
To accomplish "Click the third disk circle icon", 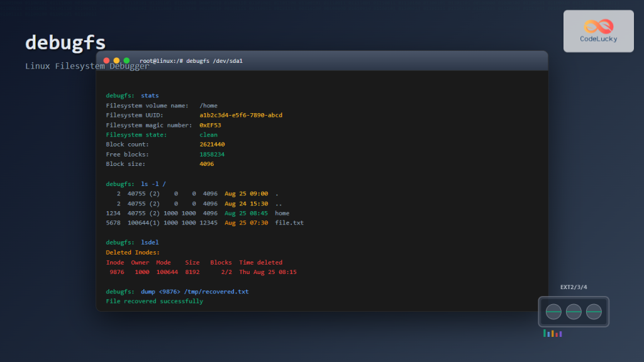I will pyautogui.click(x=594, y=312).
